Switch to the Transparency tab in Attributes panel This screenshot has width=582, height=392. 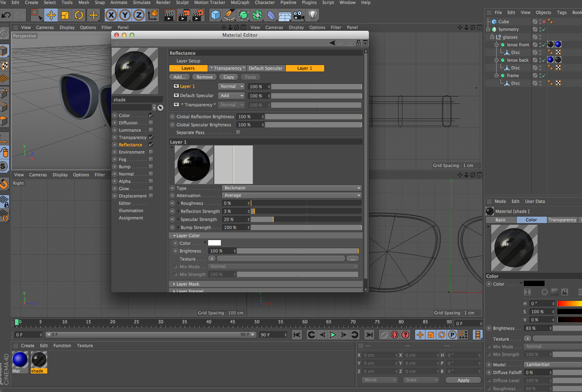pyautogui.click(x=562, y=220)
